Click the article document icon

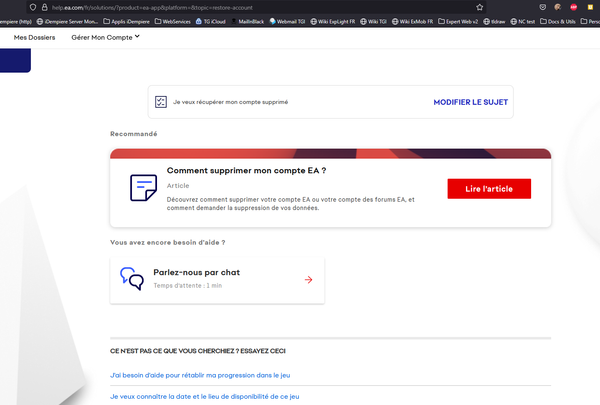[143, 188]
